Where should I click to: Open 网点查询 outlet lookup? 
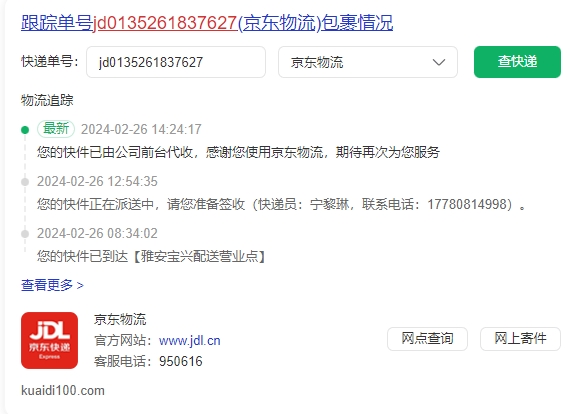point(427,339)
